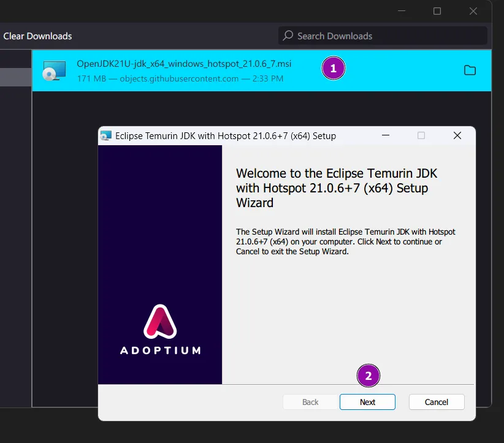Image resolution: width=504 pixels, height=443 pixels.
Task: Clear Downloads list
Action: [37, 36]
